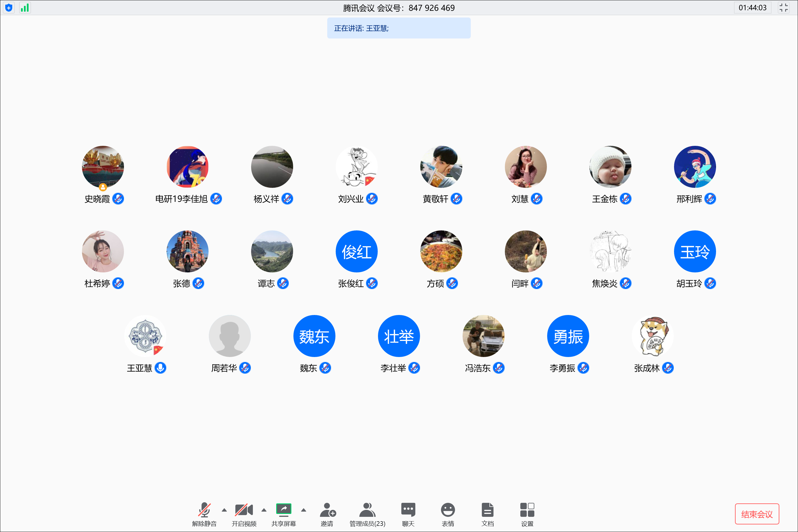Click the security shield icon
The width and height of the screenshot is (798, 532).
[9, 8]
